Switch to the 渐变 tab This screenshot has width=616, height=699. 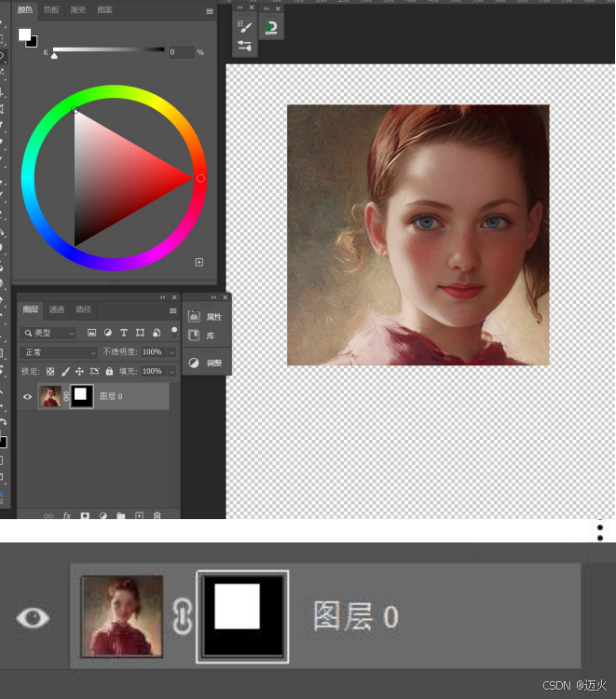click(78, 10)
